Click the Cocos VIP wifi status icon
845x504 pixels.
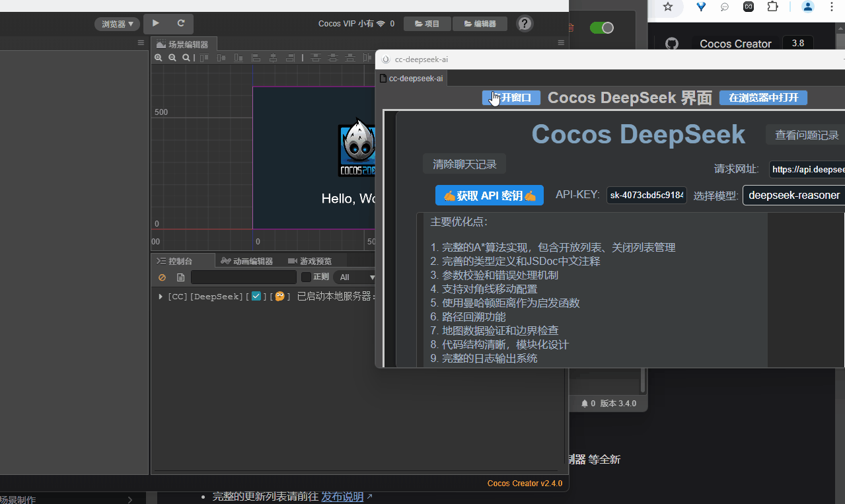coord(381,24)
